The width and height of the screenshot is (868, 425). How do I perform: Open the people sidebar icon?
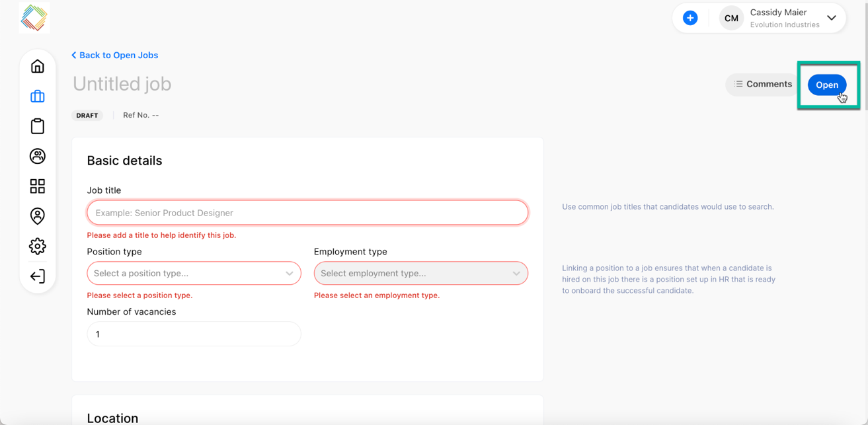pos(38,156)
